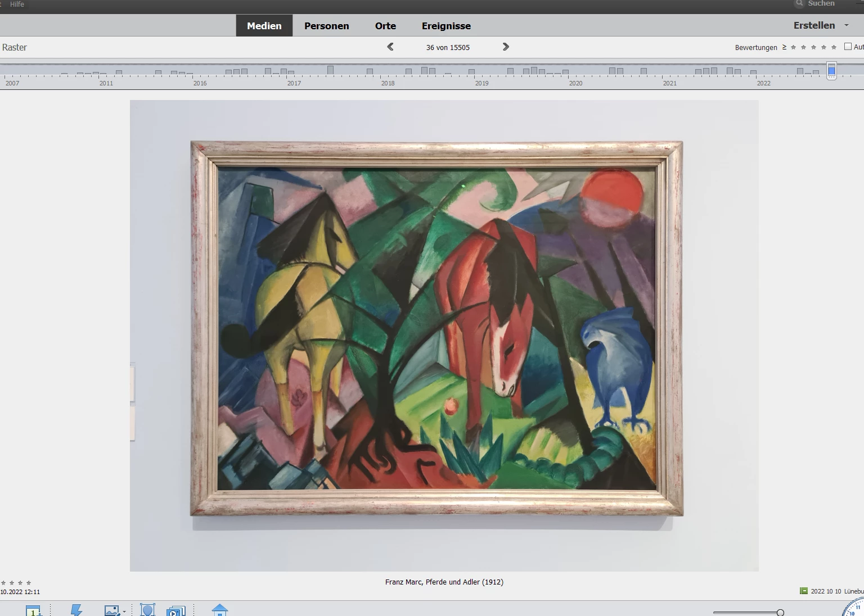Click the calendar import icon in bottom toolbar
The width and height of the screenshot is (864, 616).
(33, 610)
